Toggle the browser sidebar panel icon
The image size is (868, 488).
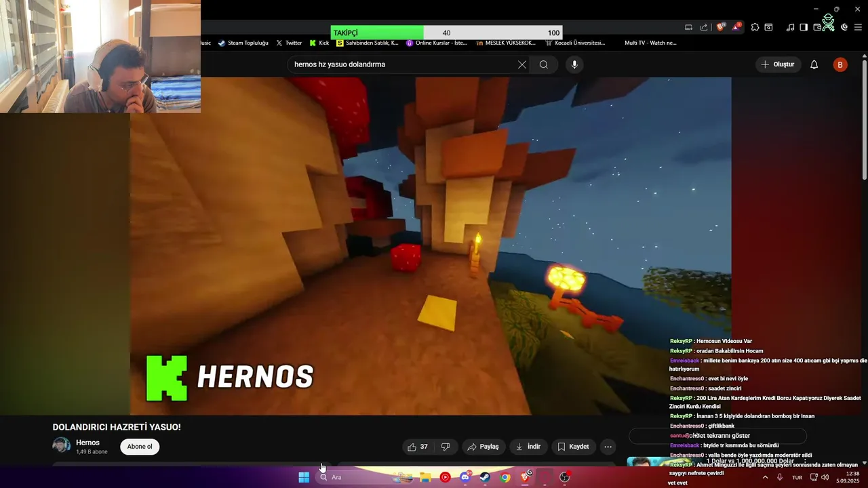click(x=804, y=27)
